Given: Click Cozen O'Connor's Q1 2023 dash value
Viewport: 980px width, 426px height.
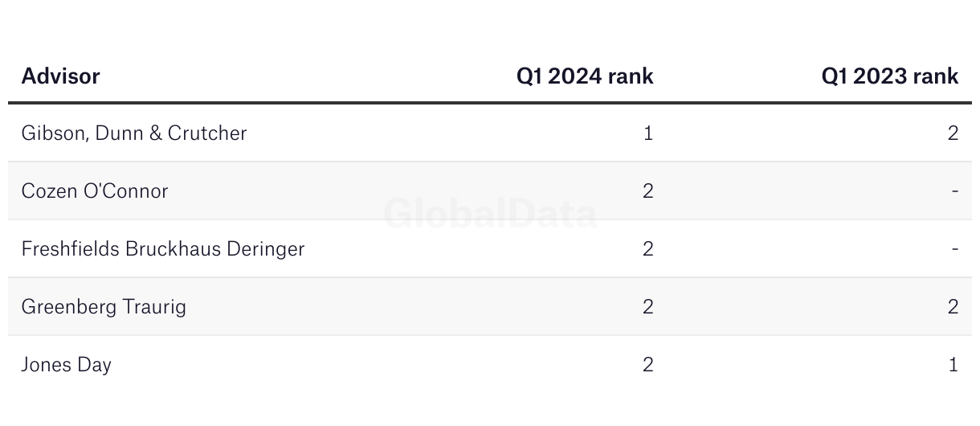Looking at the screenshot, I should coord(955,191).
